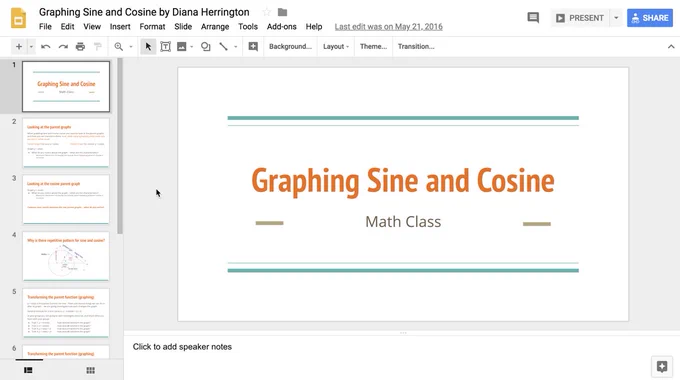Open the Format menu

(x=152, y=26)
